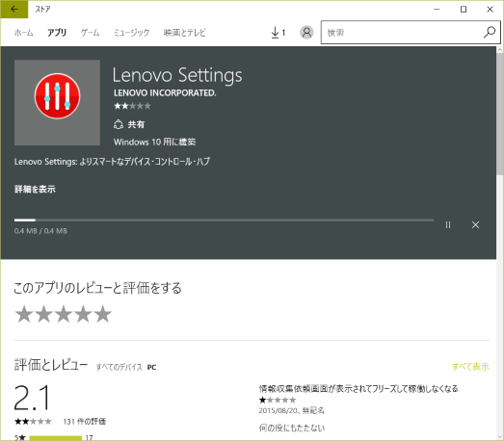
Task: Rate the app three stars
Action: 64,314
